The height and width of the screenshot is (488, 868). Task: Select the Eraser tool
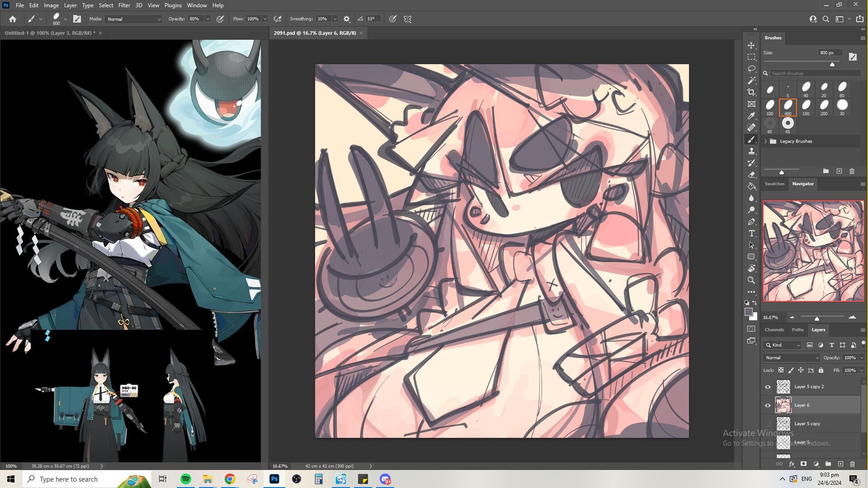click(x=751, y=174)
